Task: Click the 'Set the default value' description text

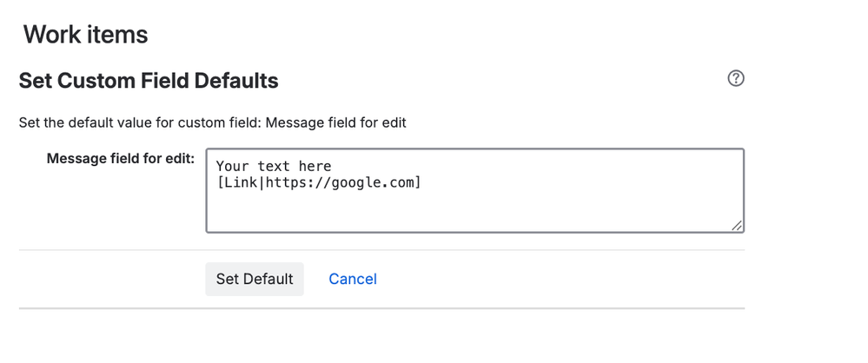Action: [213, 122]
